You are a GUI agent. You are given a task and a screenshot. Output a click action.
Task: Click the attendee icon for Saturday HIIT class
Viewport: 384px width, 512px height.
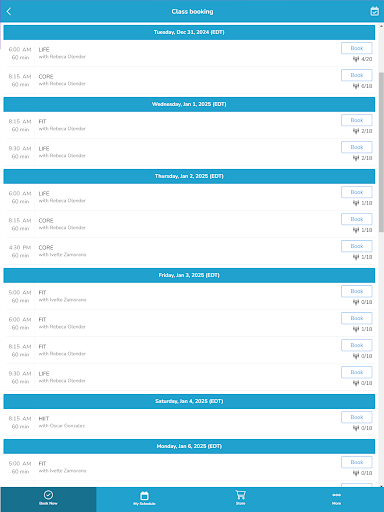coord(356,428)
